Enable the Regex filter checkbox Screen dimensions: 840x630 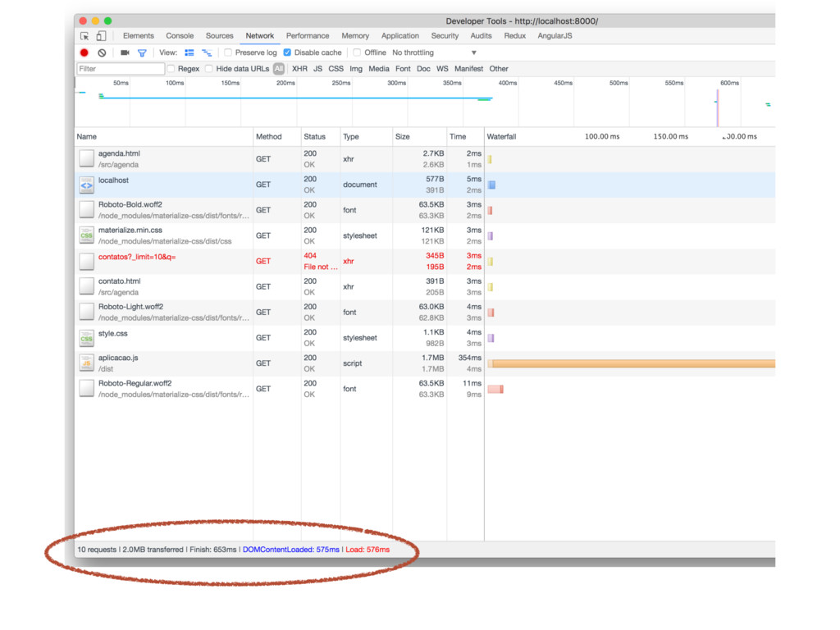(x=171, y=69)
